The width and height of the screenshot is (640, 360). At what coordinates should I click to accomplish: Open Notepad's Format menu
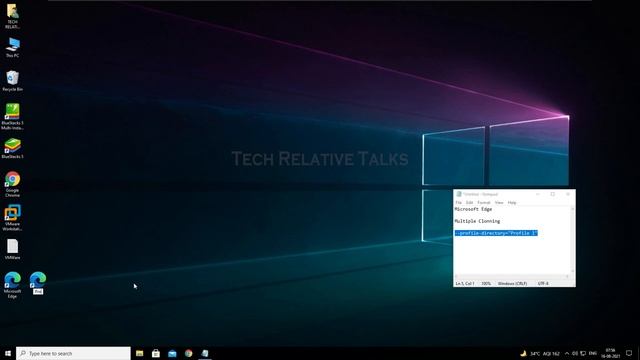[484, 202]
